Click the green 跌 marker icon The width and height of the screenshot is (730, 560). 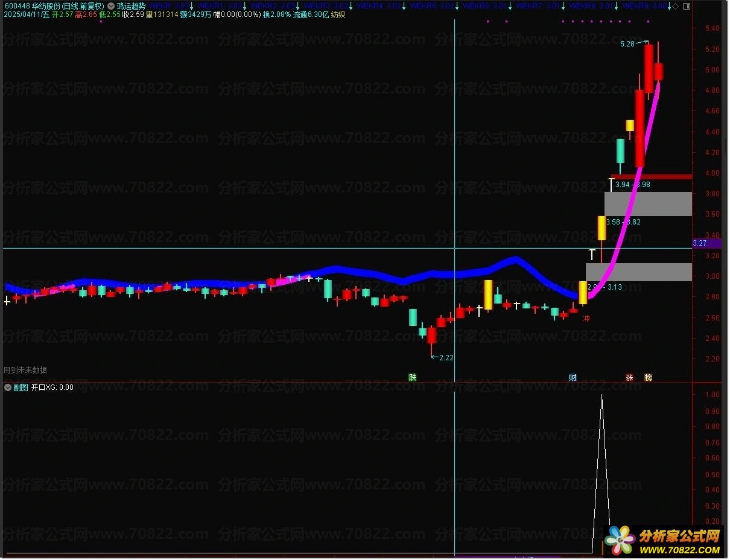pyautogui.click(x=413, y=378)
